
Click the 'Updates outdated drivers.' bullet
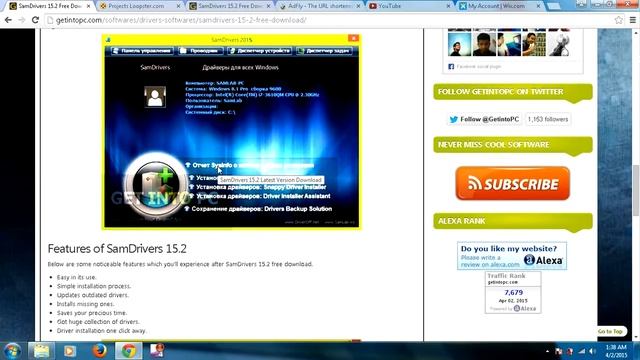(x=93, y=295)
